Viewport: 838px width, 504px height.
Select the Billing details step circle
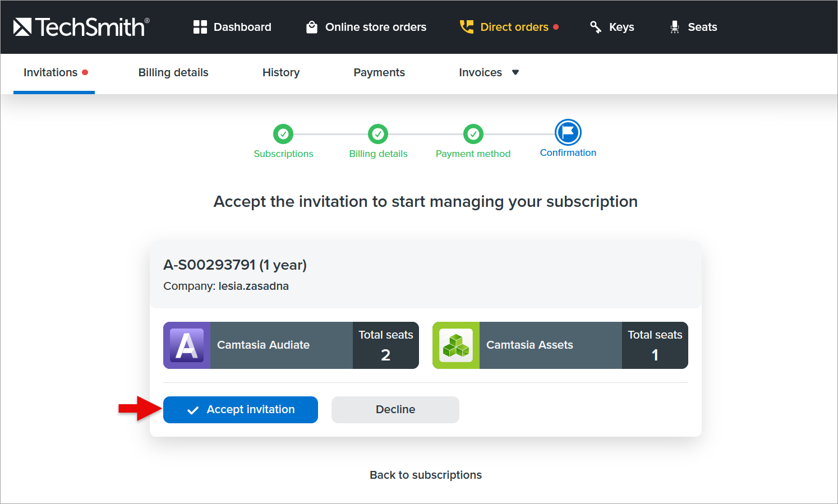click(378, 134)
